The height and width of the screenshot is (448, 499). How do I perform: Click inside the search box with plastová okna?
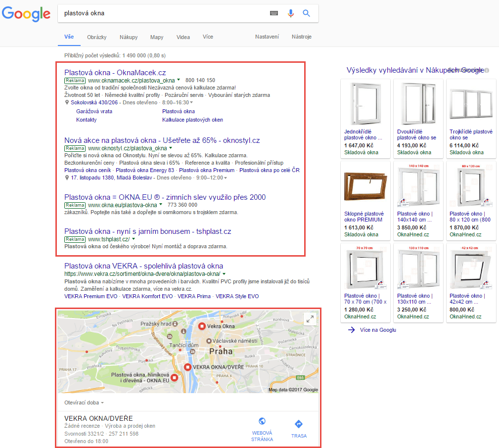(163, 13)
